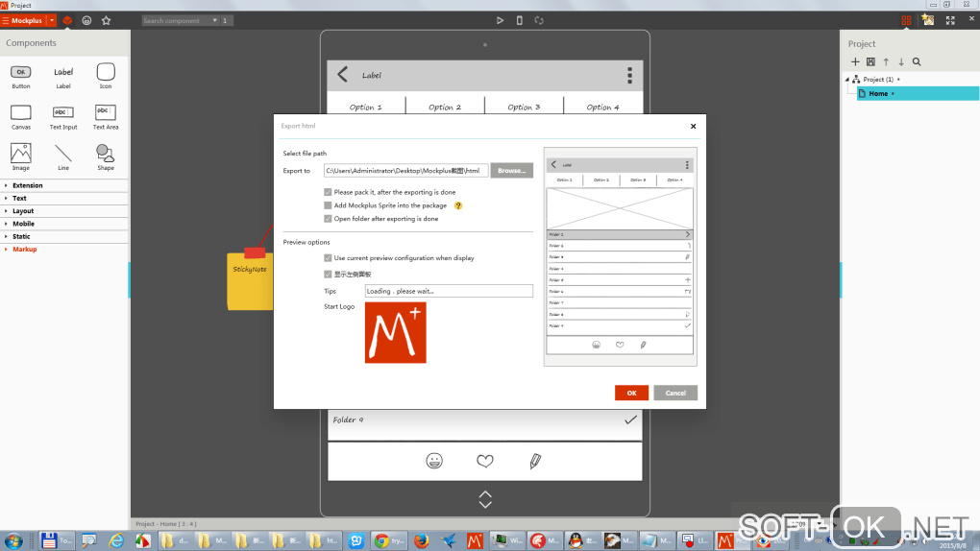Expand the Mobile component group

click(x=64, y=224)
